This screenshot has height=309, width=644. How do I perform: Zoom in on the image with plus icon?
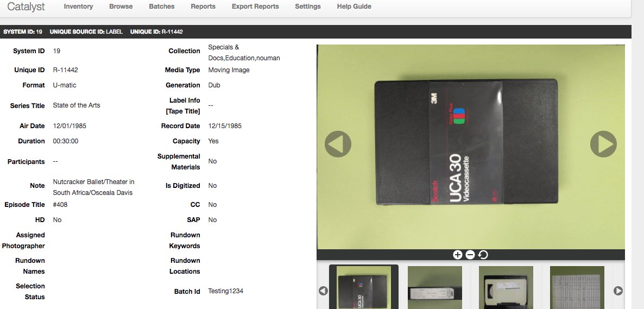point(458,255)
